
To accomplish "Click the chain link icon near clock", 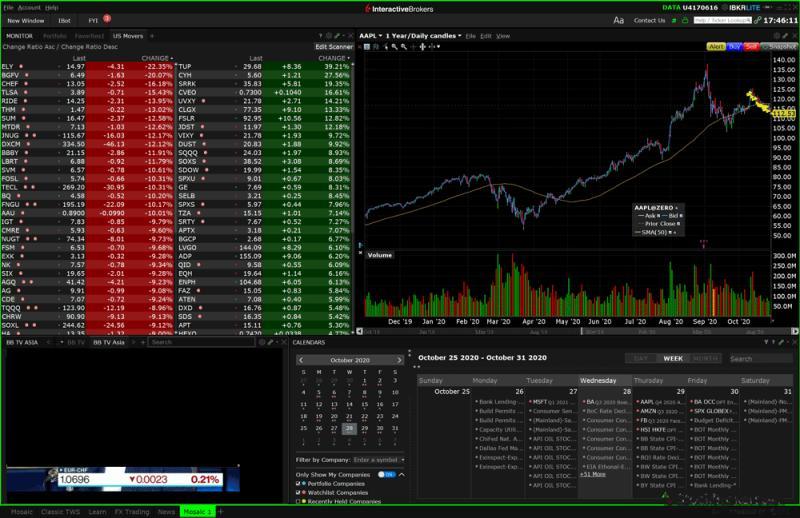I will [757, 20].
